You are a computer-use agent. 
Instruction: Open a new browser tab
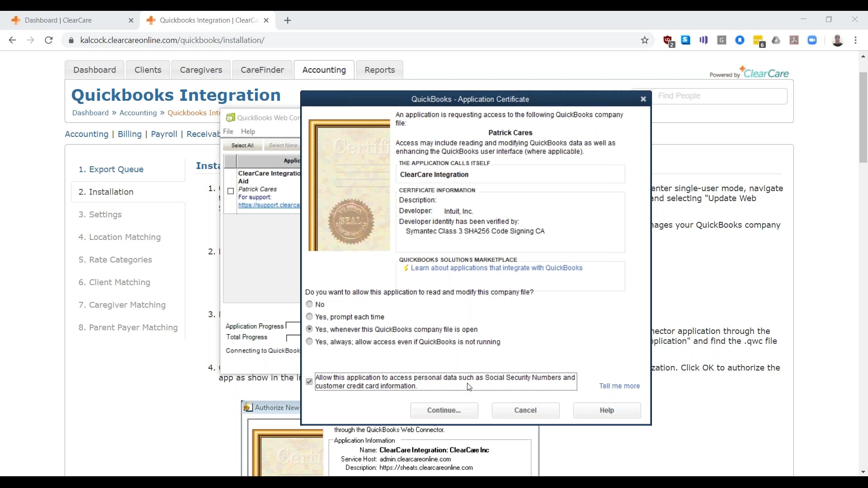tap(288, 20)
